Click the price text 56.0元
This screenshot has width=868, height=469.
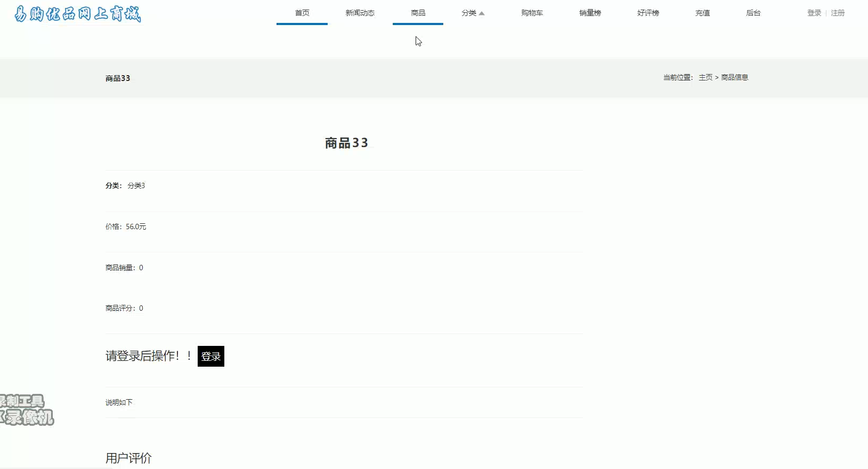[x=136, y=227]
